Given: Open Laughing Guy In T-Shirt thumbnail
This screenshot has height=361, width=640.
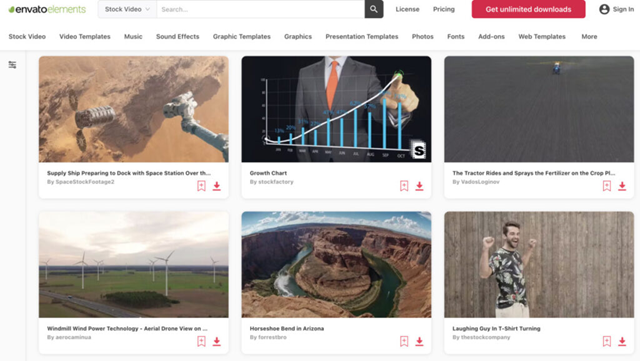Looking at the screenshot, I should (539, 264).
